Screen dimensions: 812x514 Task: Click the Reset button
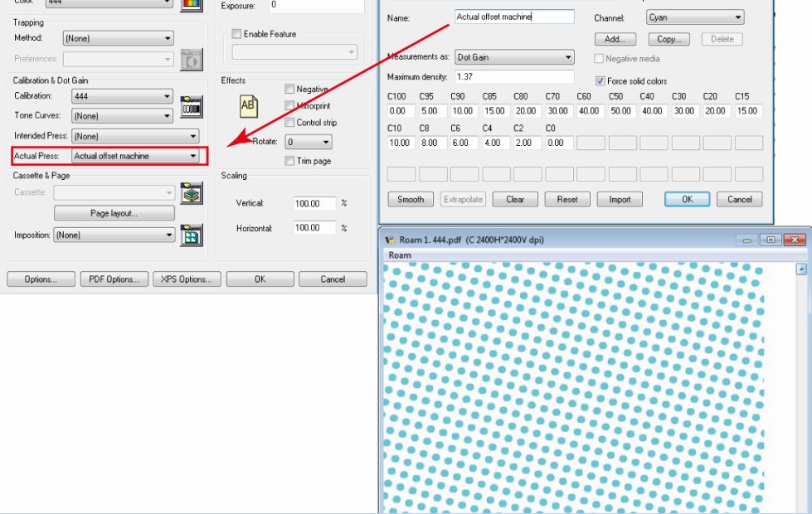[x=567, y=199]
